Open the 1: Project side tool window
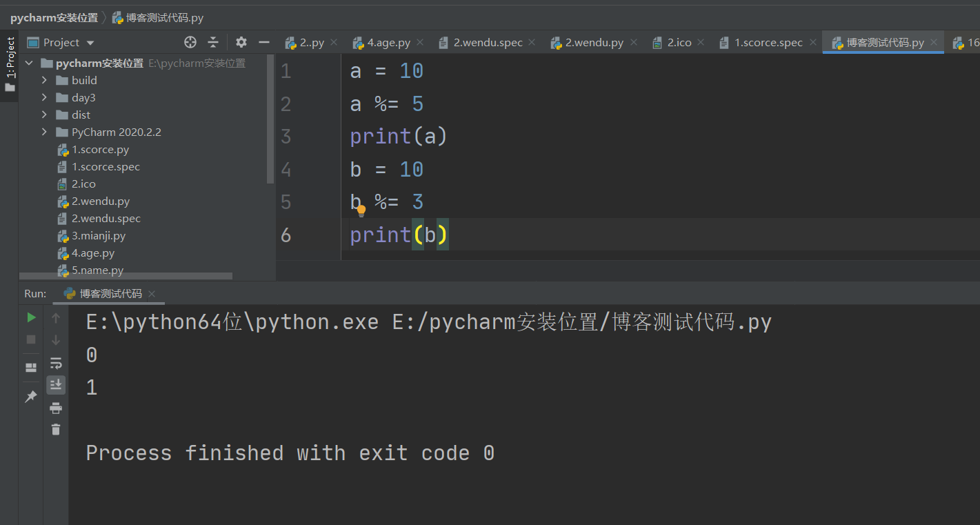Screen dimensions: 980x525 click(10, 66)
